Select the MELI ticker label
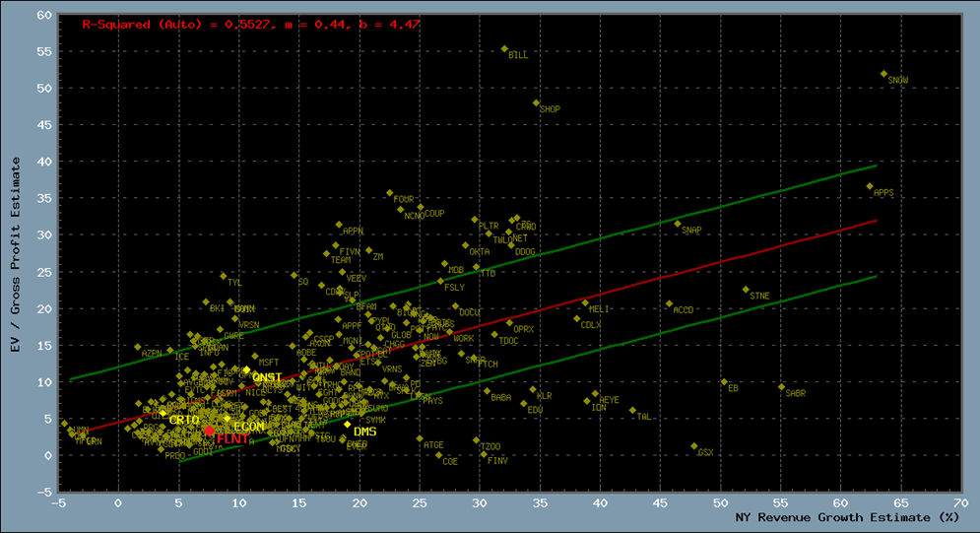Viewport: 980px width, 533px height. coord(599,308)
